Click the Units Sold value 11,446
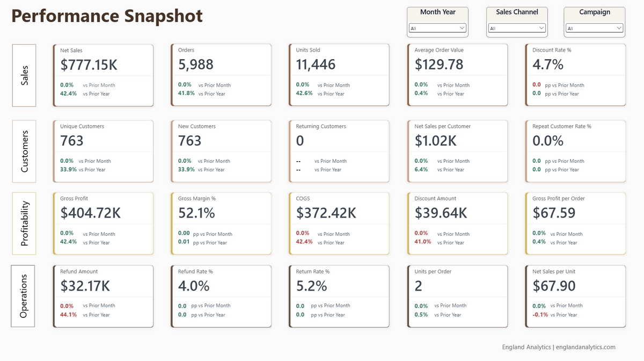The width and height of the screenshot is (644, 361). [316, 65]
